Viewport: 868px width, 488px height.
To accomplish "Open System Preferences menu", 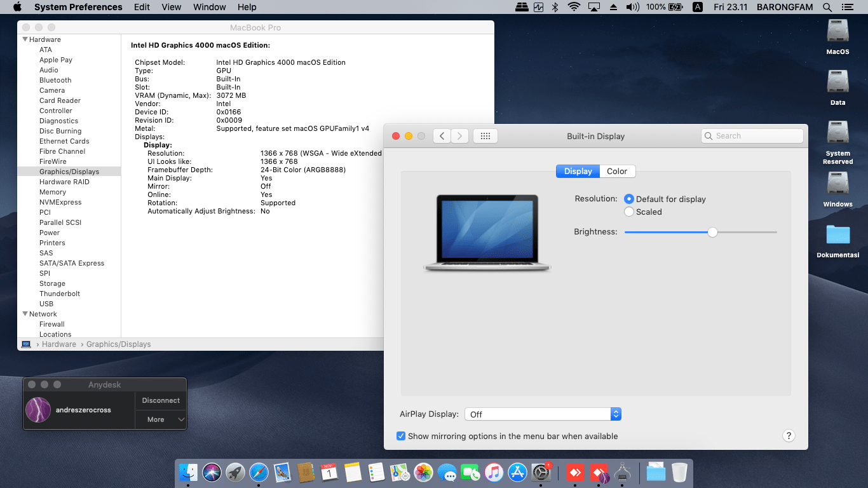I will coord(78,7).
